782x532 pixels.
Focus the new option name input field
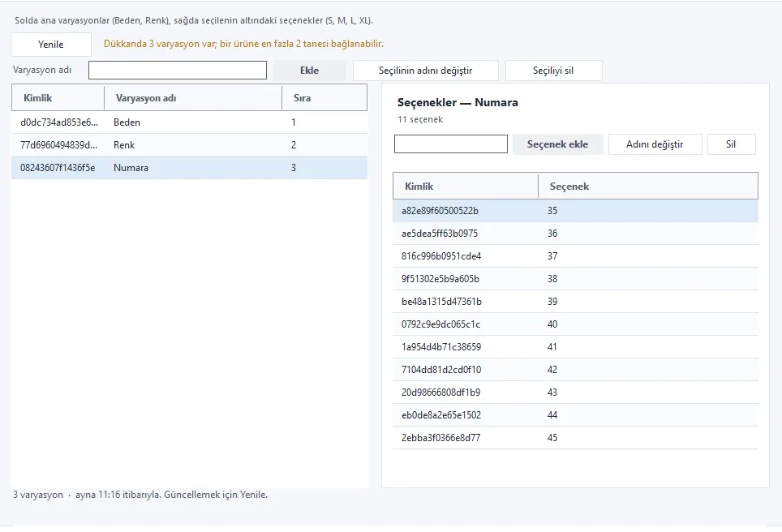[x=451, y=144]
